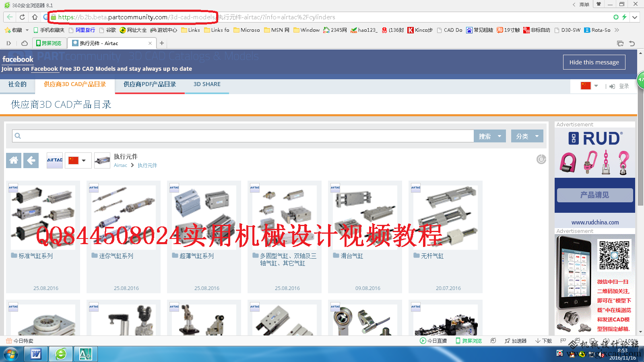Click the 无杆气缸 product thumbnail
The image size is (644, 362).
(446, 217)
